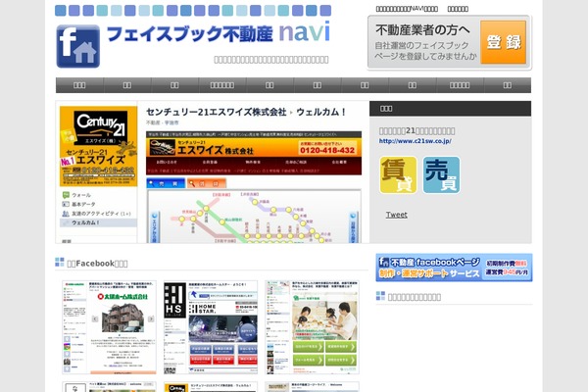Image resolution: width=588 pixels, height=392 pixels.
Task: Open お問い合わせ in the dark red menu
Action: pos(167,162)
